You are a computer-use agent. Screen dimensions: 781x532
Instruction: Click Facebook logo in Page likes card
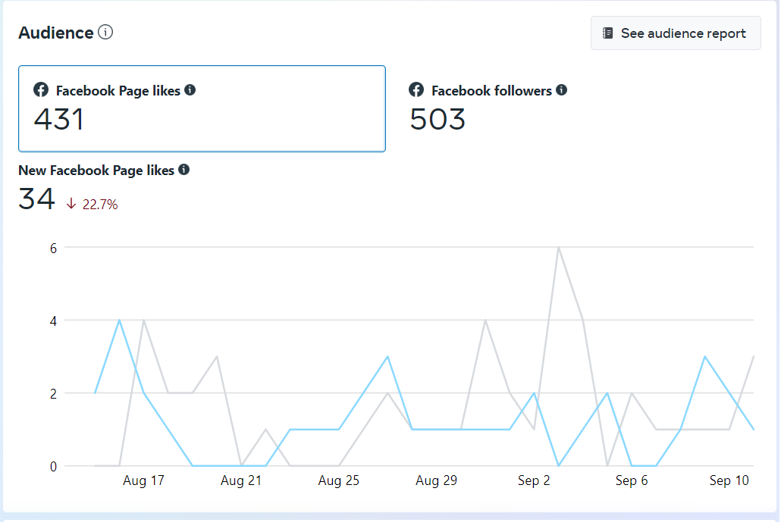pos(41,90)
